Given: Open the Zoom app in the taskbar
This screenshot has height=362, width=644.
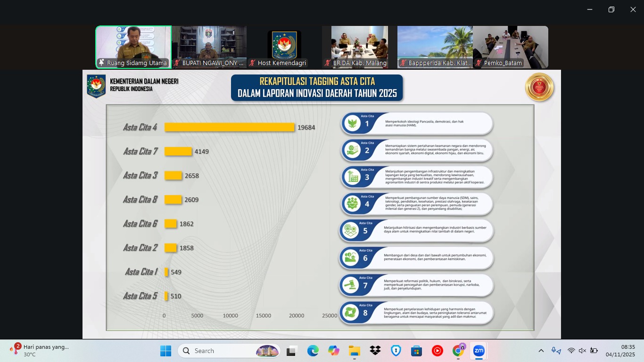Looking at the screenshot, I should 479,351.
